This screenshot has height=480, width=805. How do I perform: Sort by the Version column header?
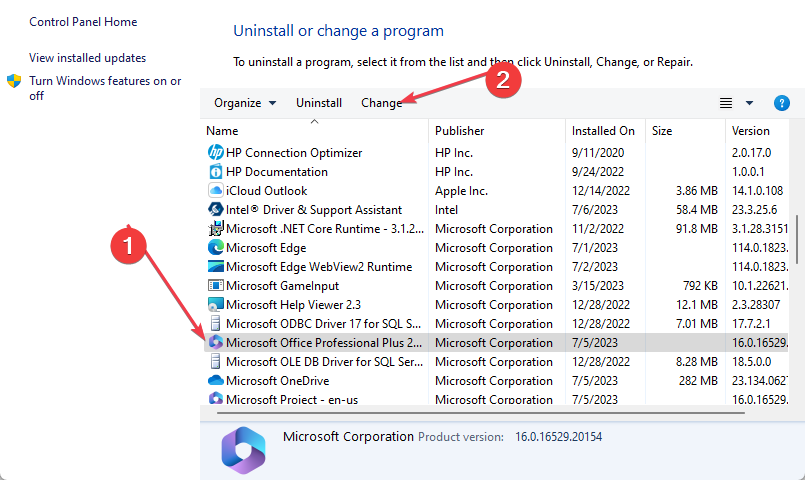click(757, 131)
